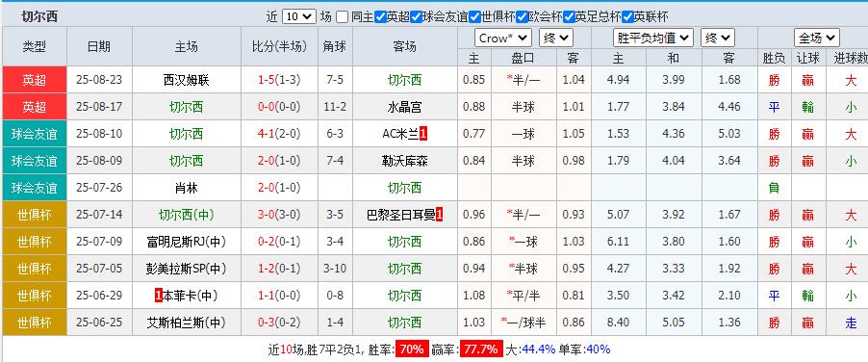Screen dimensions: 868x362
Task: Click the date 25-07-26
Action: (x=99, y=188)
